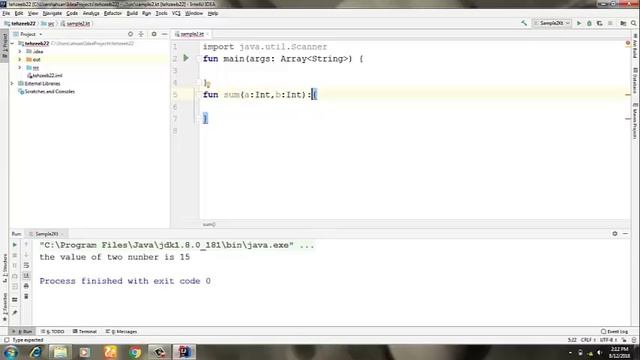Open the Window menu
The image size is (640, 360).
[x=194, y=13]
